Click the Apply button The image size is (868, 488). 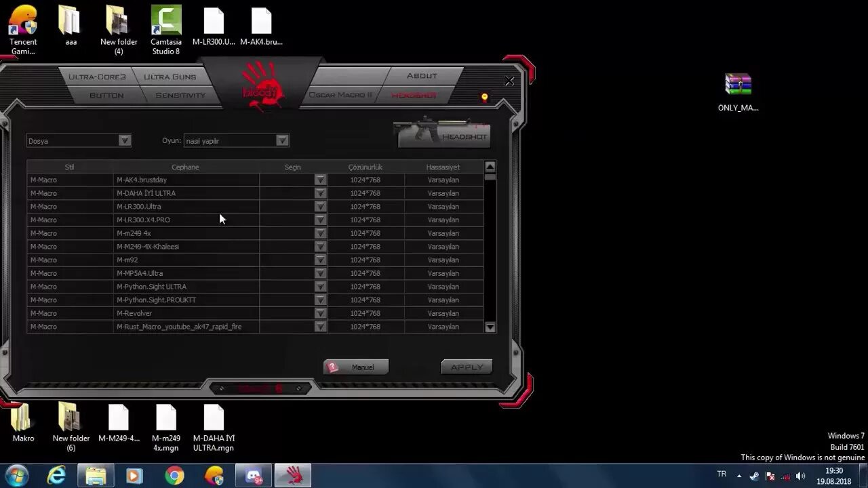coord(467,367)
